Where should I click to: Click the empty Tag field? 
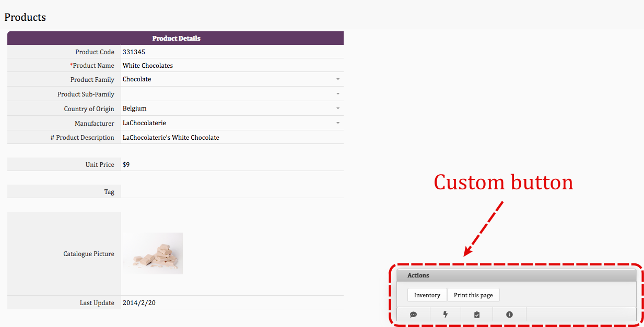click(x=232, y=191)
